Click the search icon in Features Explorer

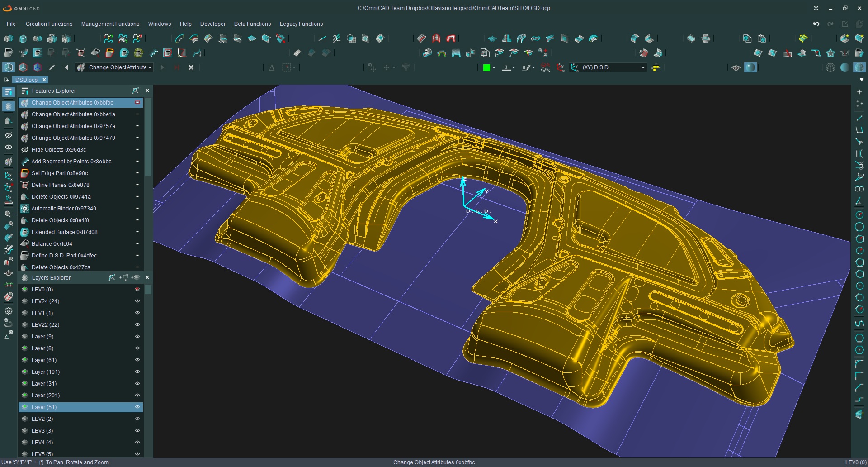click(x=135, y=91)
